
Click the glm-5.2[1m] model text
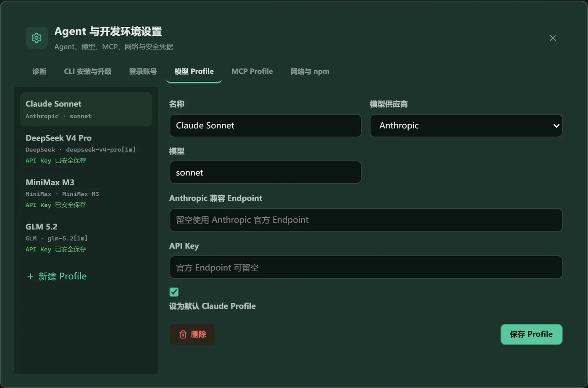pos(68,239)
